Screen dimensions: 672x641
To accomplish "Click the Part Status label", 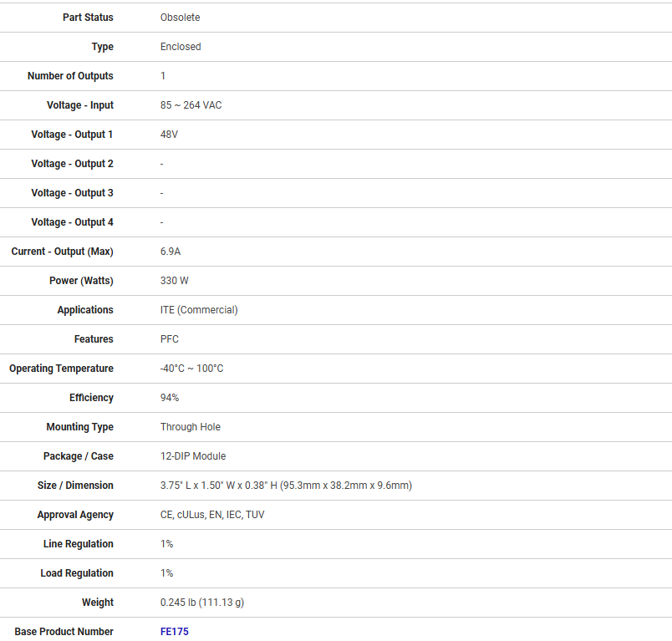I will (x=88, y=18).
